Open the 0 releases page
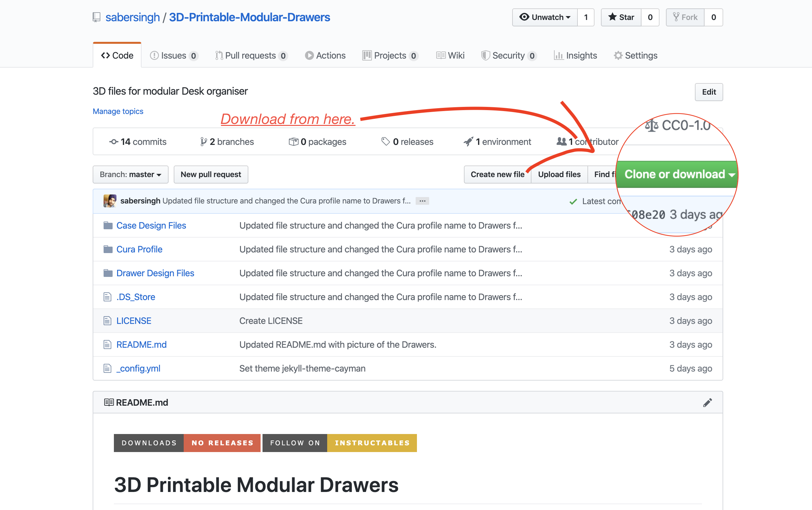812x510 pixels. pos(407,142)
